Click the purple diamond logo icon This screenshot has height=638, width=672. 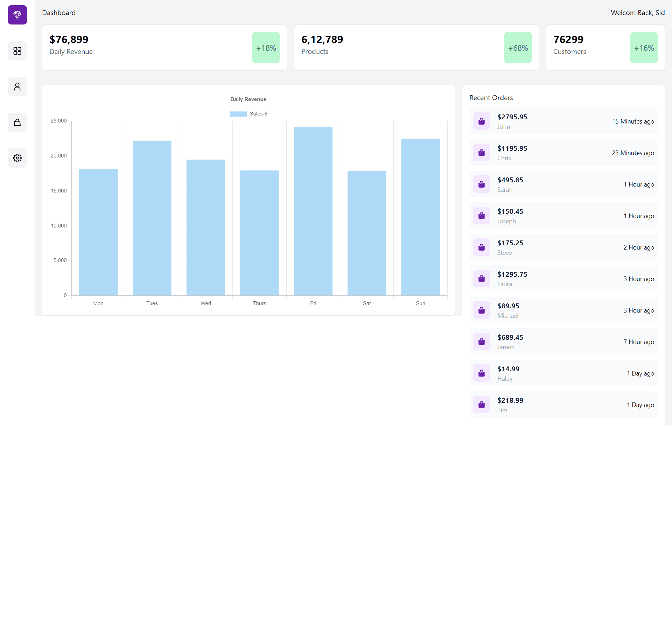pyautogui.click(x=17, y=15)
